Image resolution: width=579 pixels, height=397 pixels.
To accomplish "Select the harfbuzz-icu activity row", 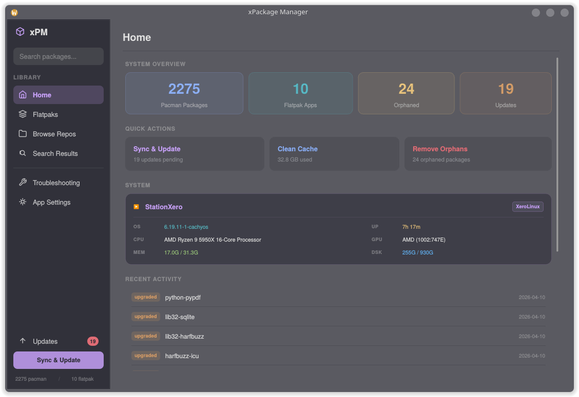I will (338, 356).
